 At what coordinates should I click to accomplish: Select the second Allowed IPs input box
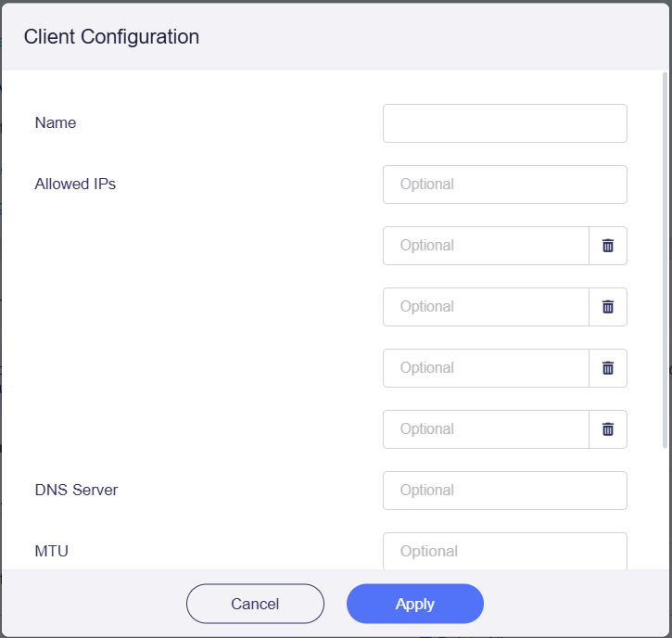coord(486,246)
